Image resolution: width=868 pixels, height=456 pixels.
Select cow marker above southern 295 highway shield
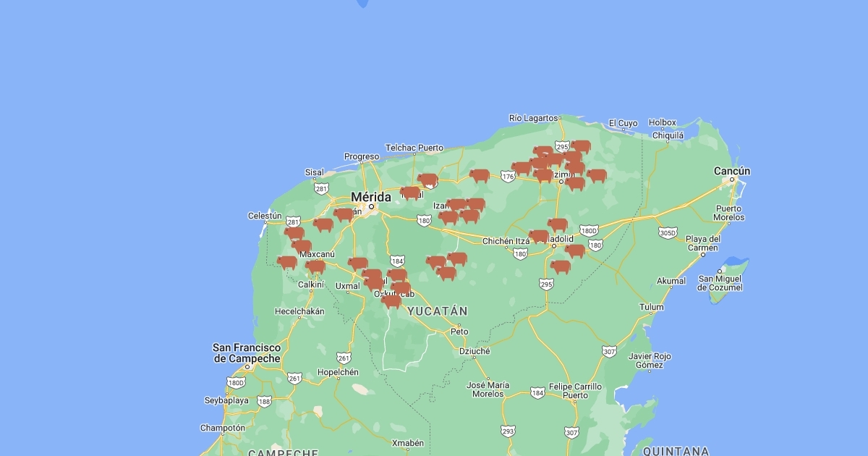click(561, 266)
